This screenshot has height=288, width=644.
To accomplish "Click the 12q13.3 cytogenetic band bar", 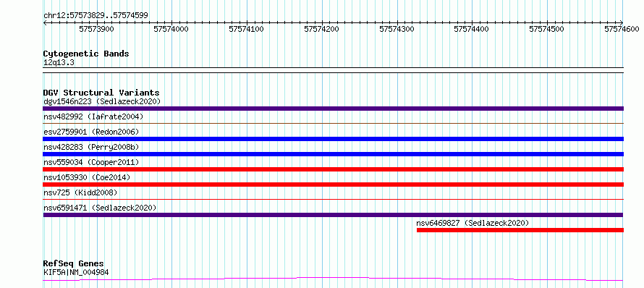I will point(333,70).
